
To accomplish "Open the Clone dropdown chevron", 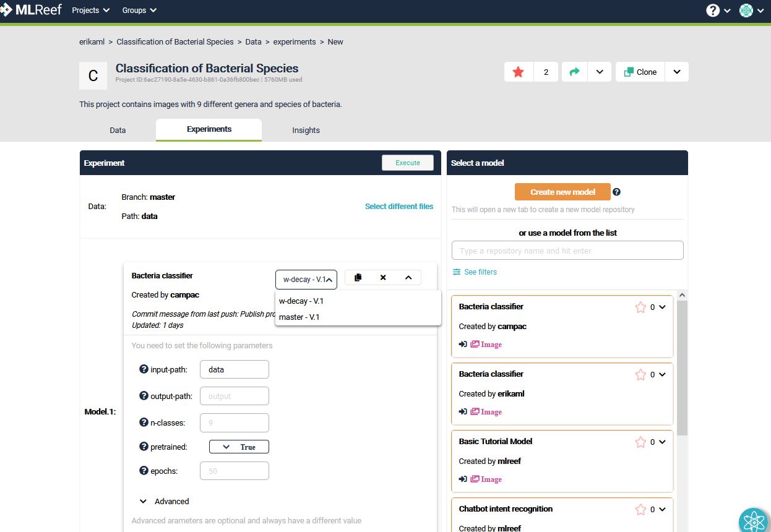I will tap(676, 71).
